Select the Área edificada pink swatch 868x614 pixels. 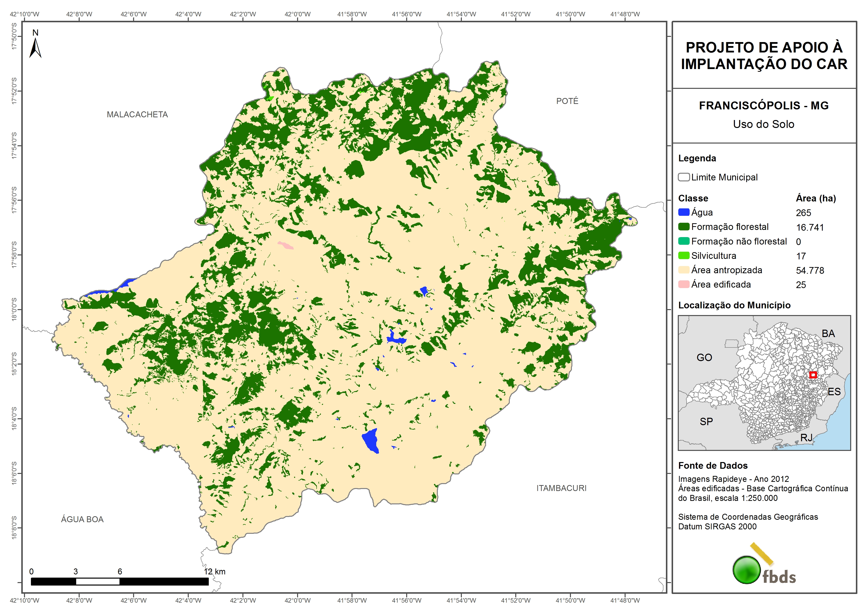coord(683,285)
